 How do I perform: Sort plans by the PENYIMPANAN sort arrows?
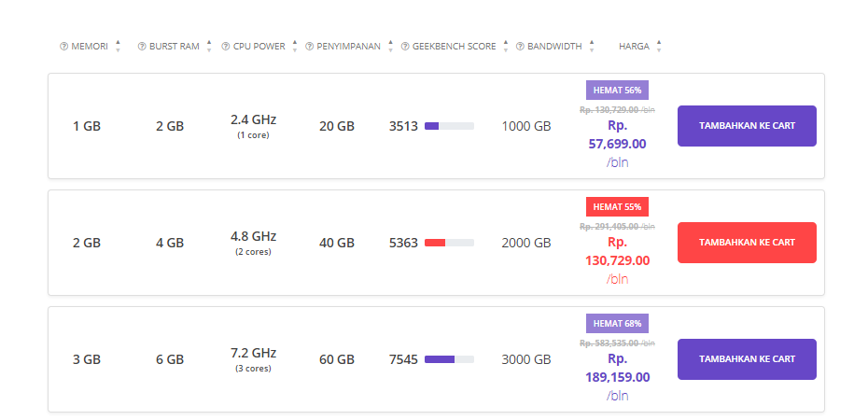(x=390, y=46)
